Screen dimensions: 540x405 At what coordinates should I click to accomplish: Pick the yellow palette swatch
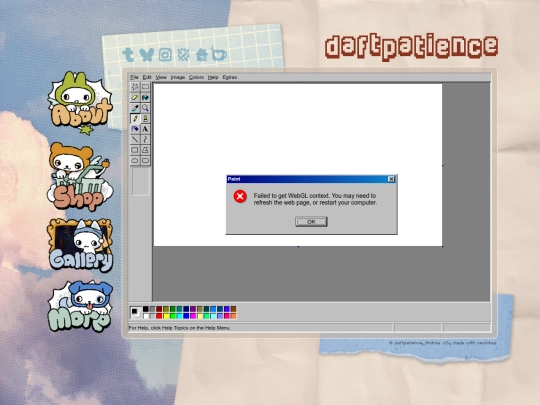(x=166, y=316)
